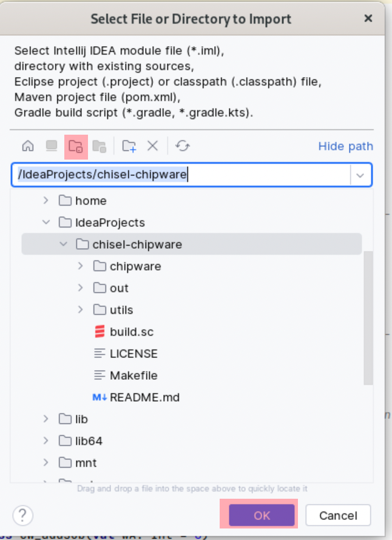Collapse the chisel-chipware folder
This screenshot has height=540, width=392.
point(63,244)
